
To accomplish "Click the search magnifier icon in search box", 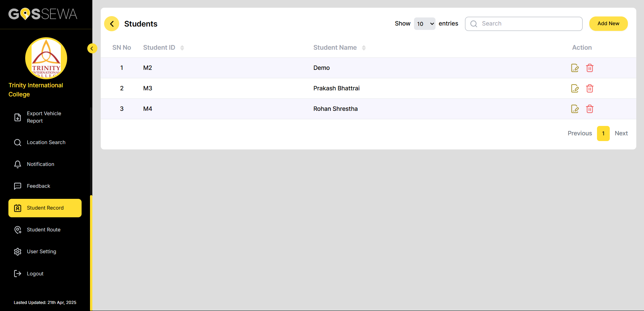I will [x=474, y=24].
